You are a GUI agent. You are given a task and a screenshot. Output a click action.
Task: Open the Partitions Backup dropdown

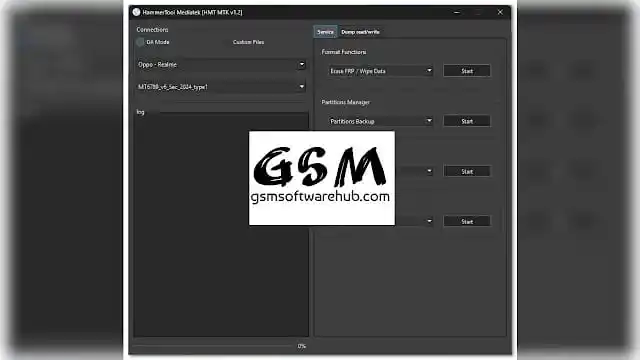click(380, 121)
